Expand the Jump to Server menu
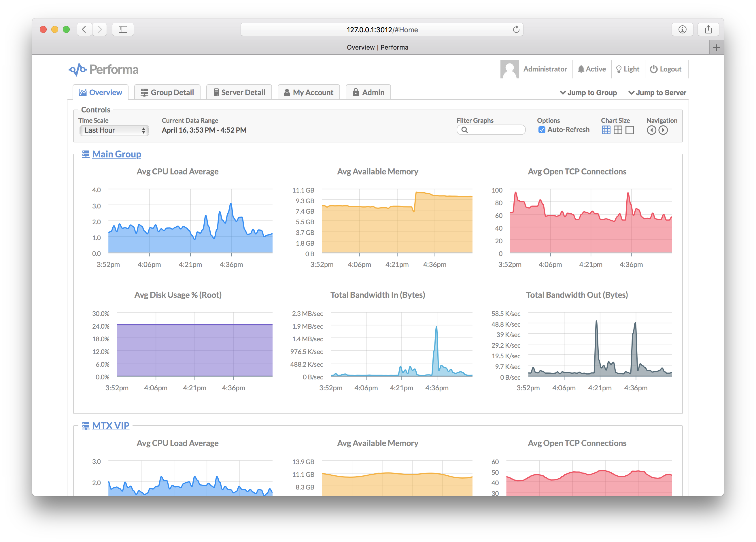 click(657, 93)
